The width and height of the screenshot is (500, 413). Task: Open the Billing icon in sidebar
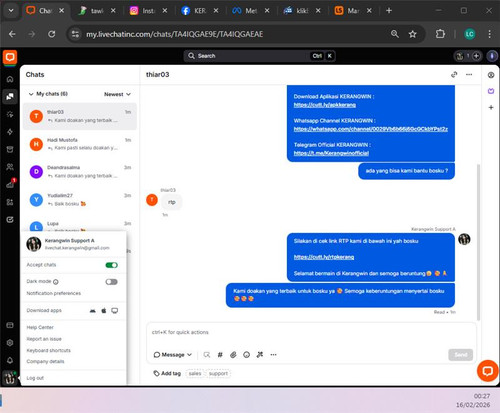click(10, 325)
